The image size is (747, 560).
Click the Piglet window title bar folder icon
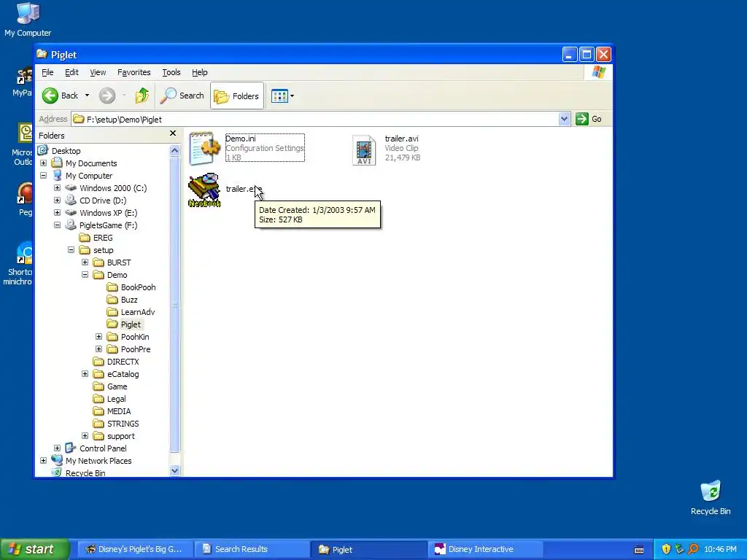point(42,54)
